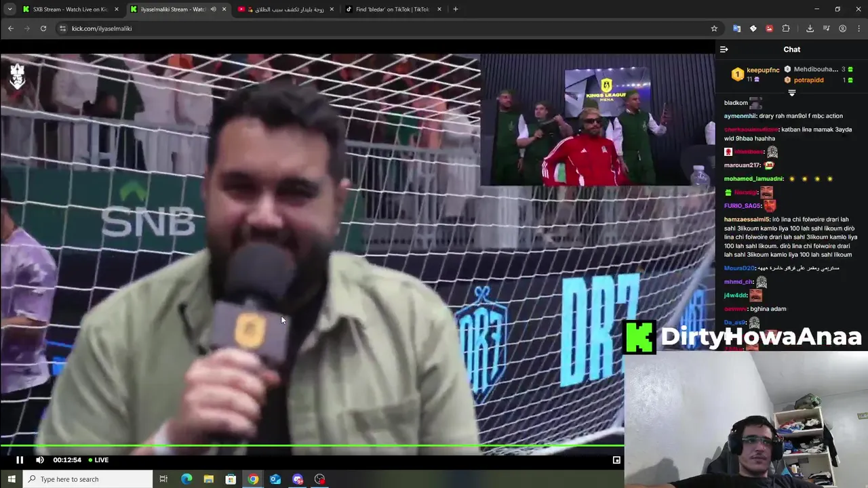Open a new browser tab

(455, 9)
